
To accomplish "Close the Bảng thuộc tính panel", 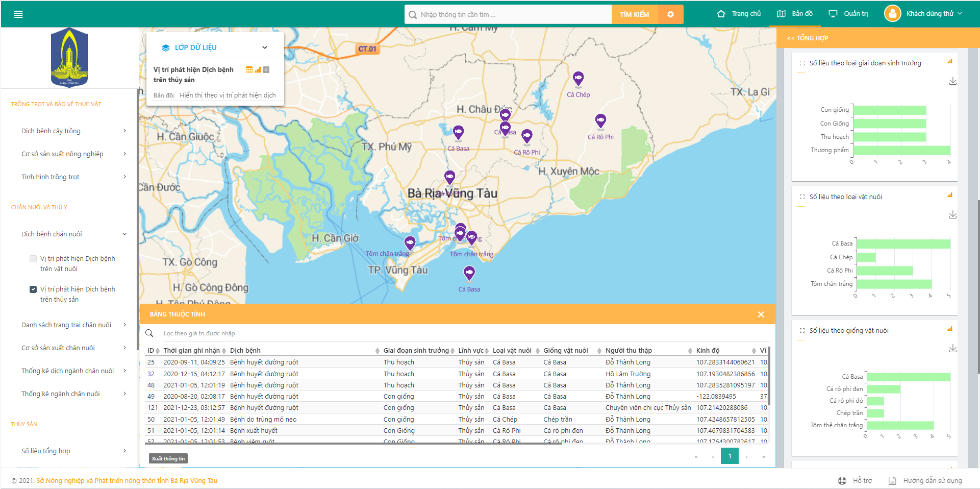I will click(761, 314).
